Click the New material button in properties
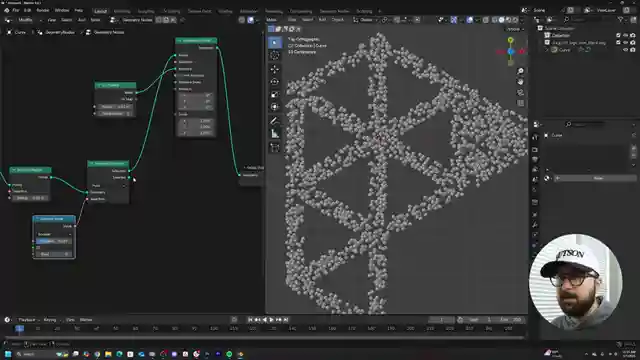The image size is (640, 360). click(x=597, y=178)
